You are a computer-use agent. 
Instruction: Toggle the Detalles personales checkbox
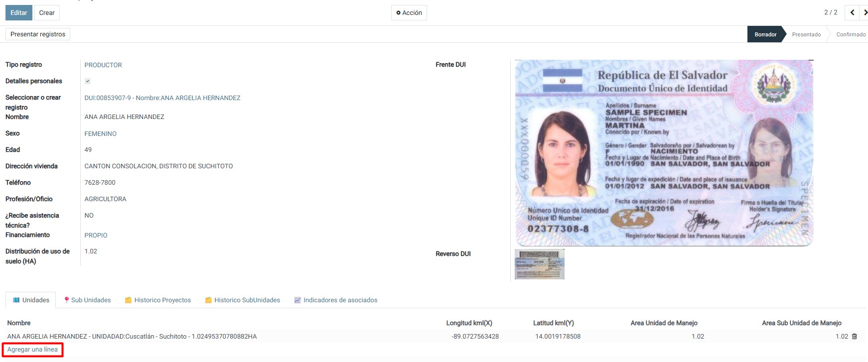(88, 81)
